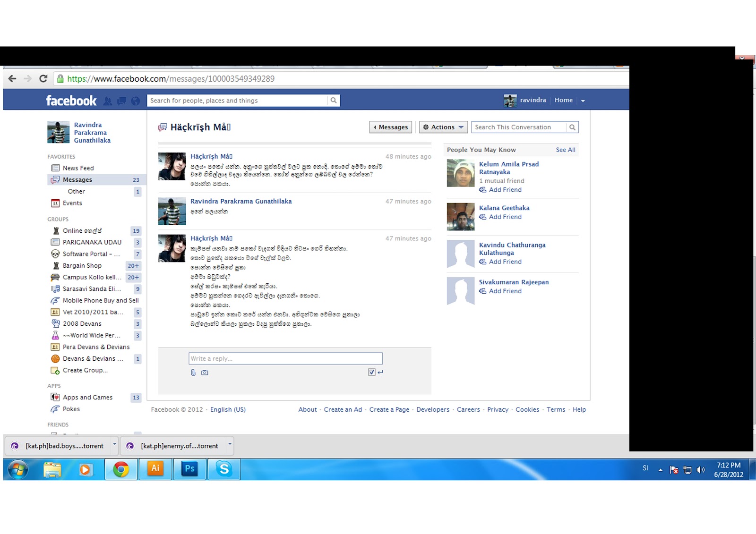Click See All in People You May Know
Screen dimensions: 756x534
click(x=566, y=150)
